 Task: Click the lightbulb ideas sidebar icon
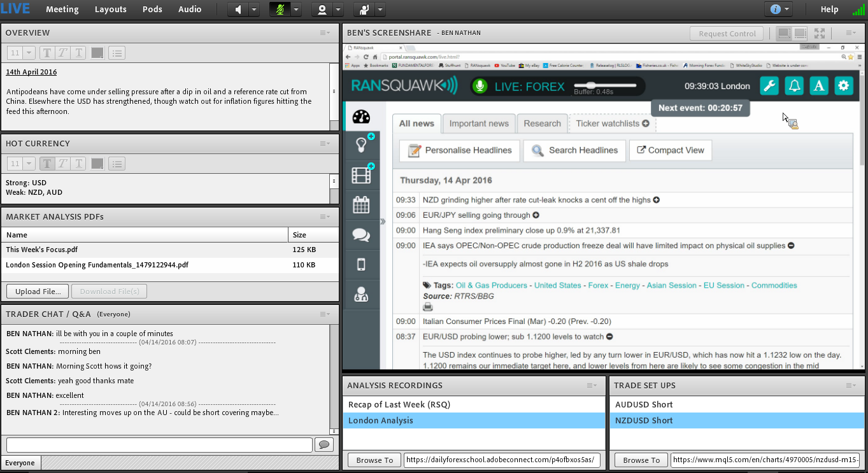(361, 145)
